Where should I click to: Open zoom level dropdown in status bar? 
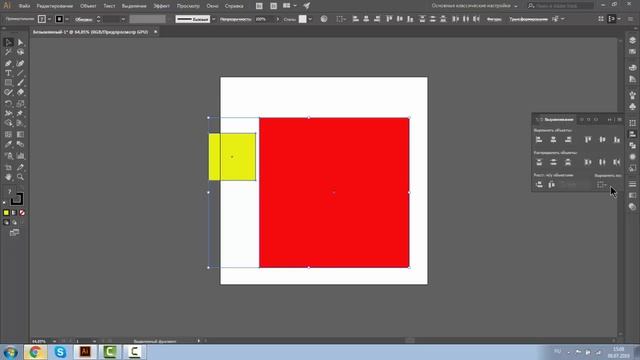click(x=54, y=341)
